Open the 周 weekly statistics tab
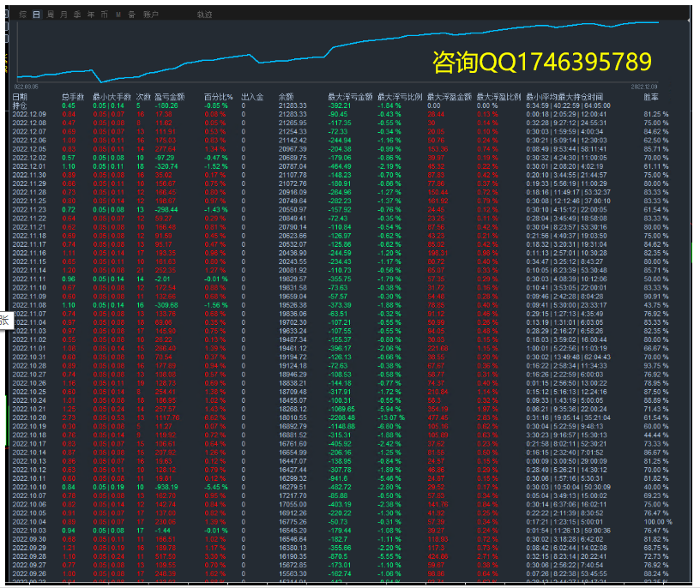This screenshot has width=700, height=588. tap(51, 15)
